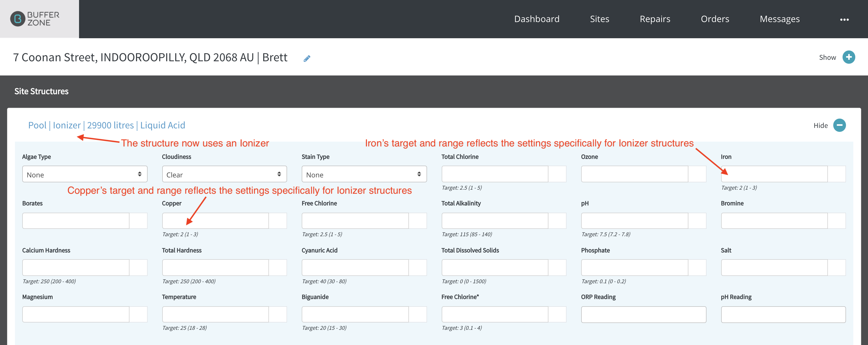Open the Sites menu item
This screenshot has height=345, width=868.
tap(600, 19)
